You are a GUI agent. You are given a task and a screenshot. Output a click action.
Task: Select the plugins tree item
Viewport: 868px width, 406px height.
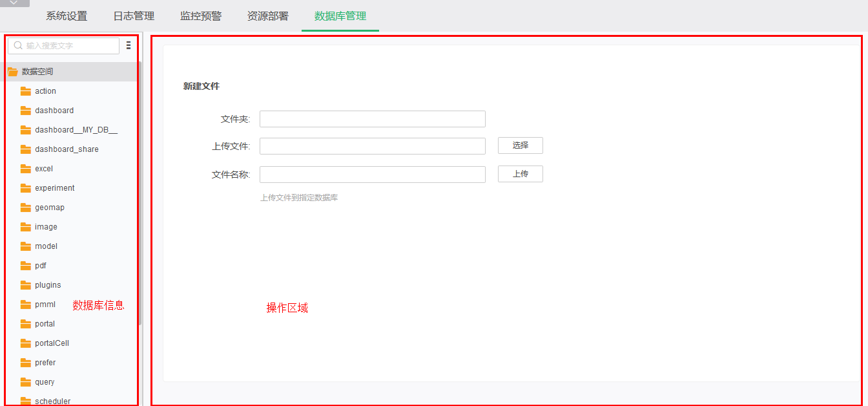coord(48,284)
